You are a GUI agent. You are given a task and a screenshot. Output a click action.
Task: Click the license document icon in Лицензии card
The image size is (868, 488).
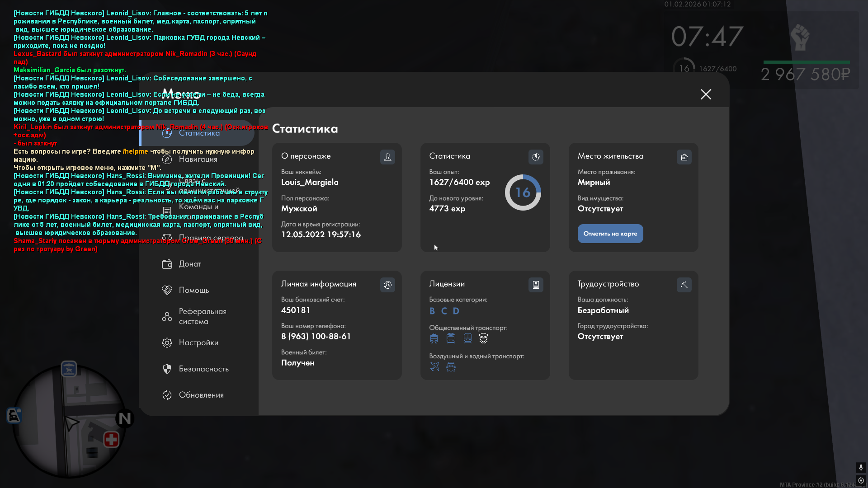[x=536, y=285]
